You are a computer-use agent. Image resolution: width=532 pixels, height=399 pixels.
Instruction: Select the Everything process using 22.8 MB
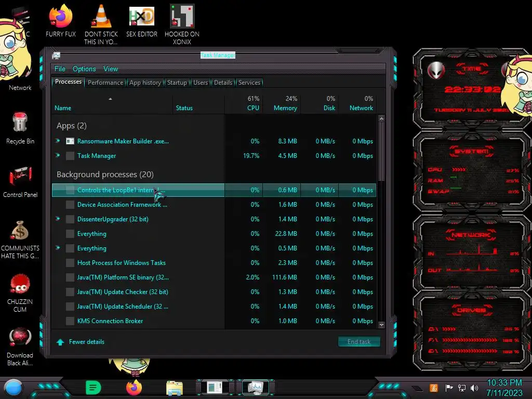(214, 234)
